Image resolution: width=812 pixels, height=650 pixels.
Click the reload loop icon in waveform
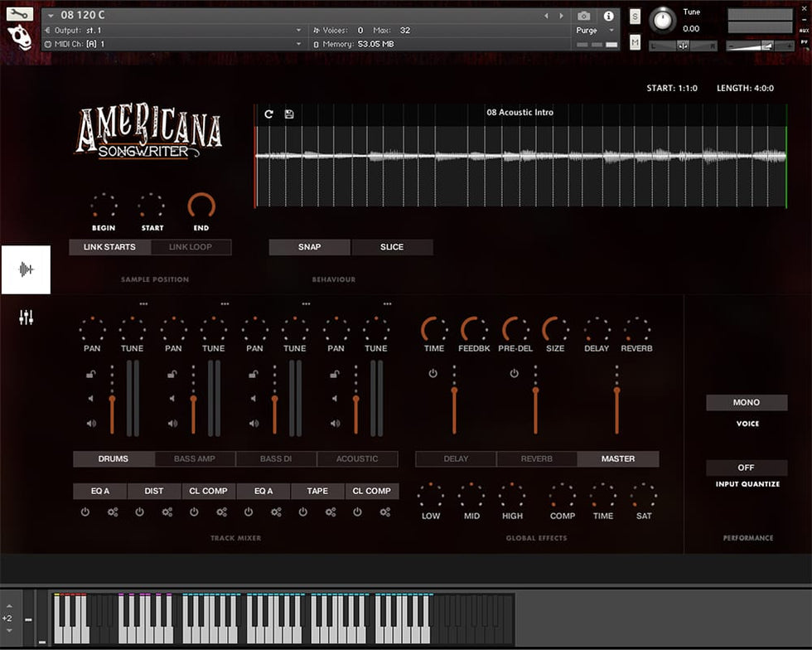pyautogui.click(x=268, y=114)
